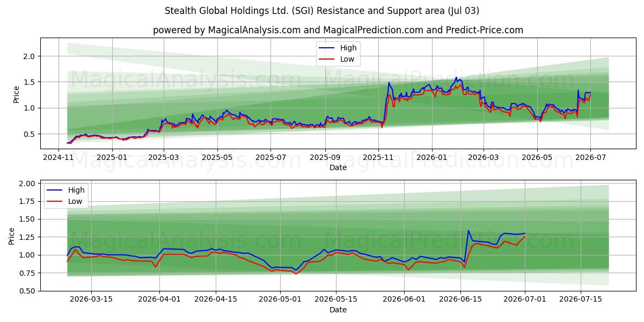
Task: Click 'High' in the top chart legend
Action: tap(348, 48)
